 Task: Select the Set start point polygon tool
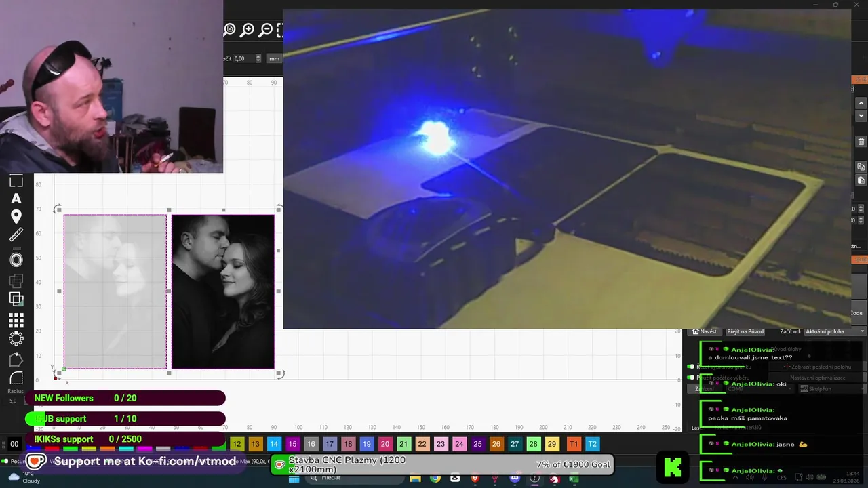click(16, 360)
